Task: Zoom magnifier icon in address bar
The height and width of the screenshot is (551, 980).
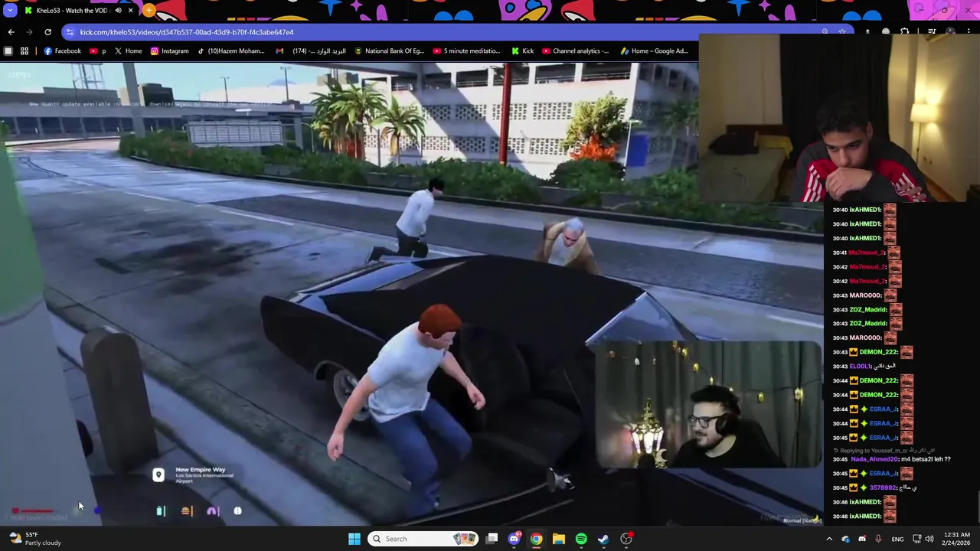Action: 825,32
